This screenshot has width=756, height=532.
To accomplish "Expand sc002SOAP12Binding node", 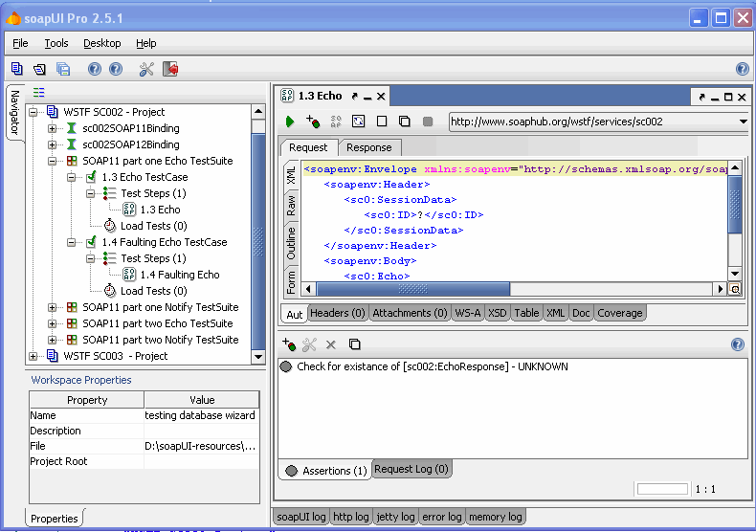I will 52,144.
